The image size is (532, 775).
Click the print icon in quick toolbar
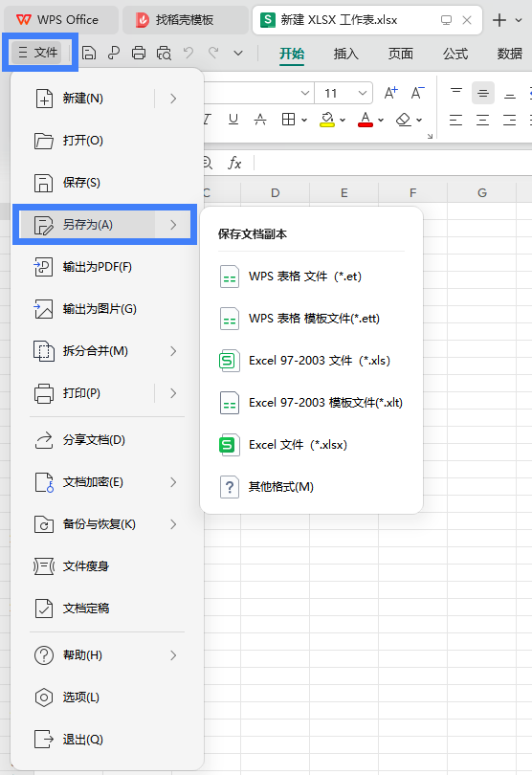[x=139, y=53]
